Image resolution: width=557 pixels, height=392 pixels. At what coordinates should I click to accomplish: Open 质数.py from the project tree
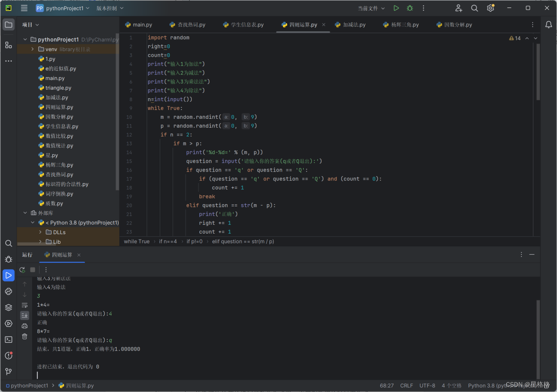[x=54, y=203]
